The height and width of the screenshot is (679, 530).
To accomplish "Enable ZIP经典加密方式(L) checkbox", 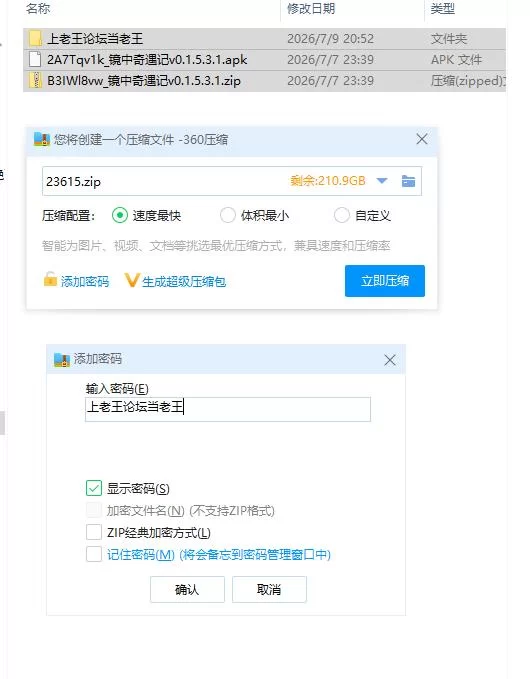I will click(x=94, y=532).
